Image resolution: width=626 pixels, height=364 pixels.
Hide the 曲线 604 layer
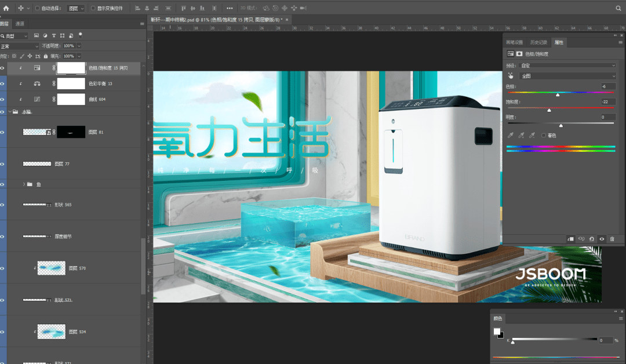click(x=2, y=99)
